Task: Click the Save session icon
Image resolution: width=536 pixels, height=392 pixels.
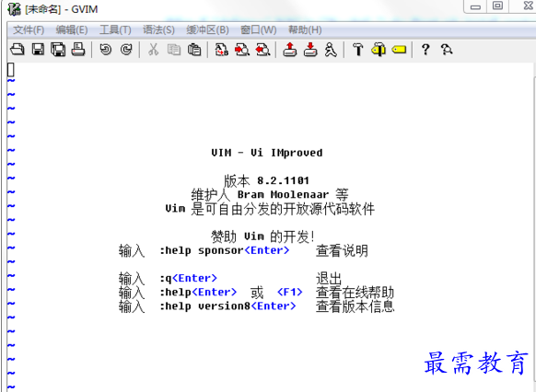Action: 310,50
